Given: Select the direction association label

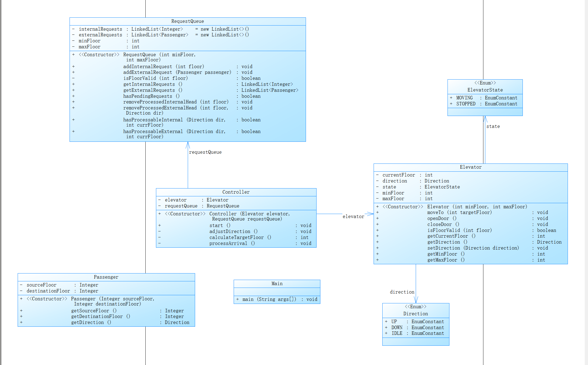Looking at the screenshot, I should coord(402,292).
